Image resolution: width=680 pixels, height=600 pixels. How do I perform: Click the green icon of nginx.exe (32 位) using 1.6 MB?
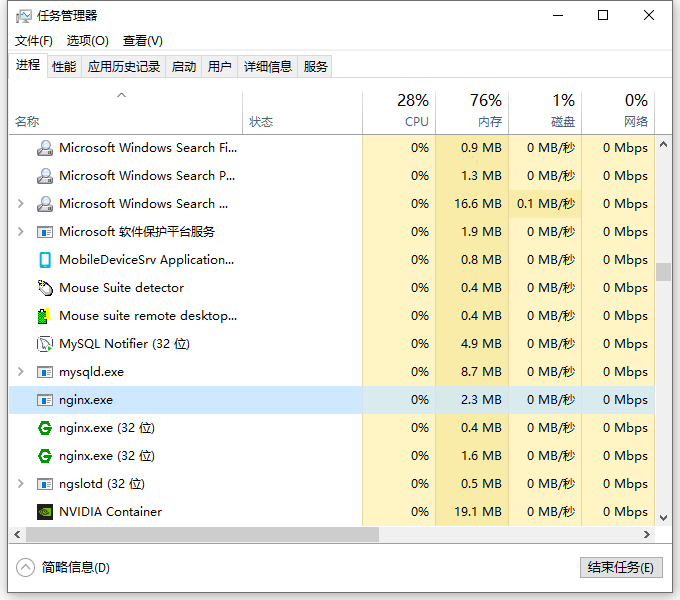point(45,456)
